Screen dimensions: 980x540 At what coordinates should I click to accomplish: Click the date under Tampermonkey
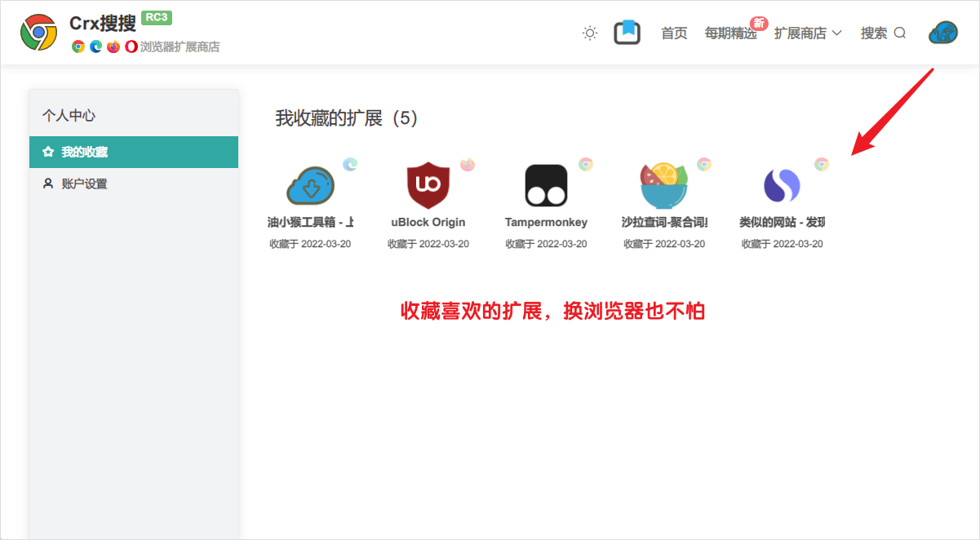tap(546, 244)
